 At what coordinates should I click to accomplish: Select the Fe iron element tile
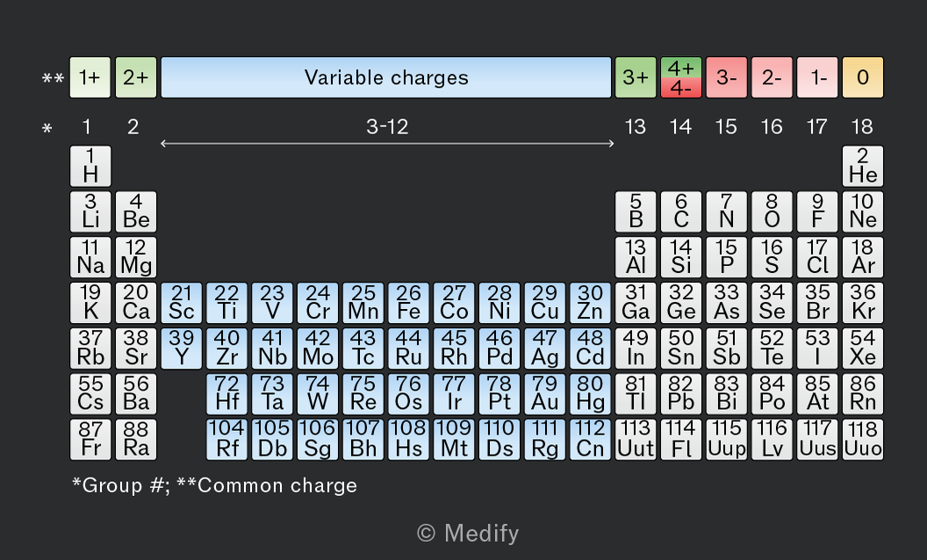point(408,303)
